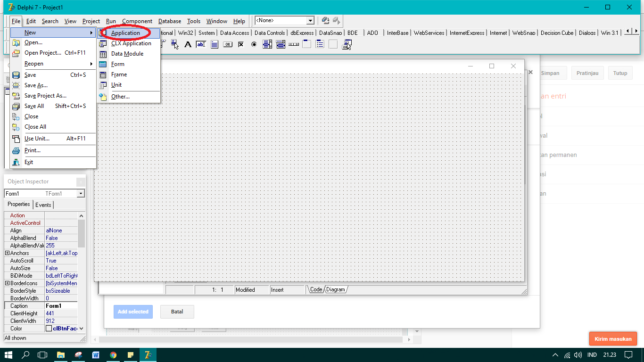This screenshot has height=362, width=644.
Task: Select the ListBox component in the palette
Action: point(267,44)
